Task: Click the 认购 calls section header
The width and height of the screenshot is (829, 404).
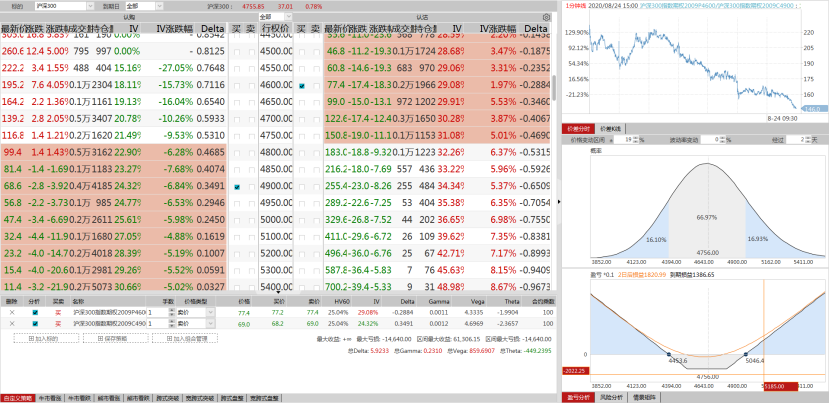Action: [129, 17]
